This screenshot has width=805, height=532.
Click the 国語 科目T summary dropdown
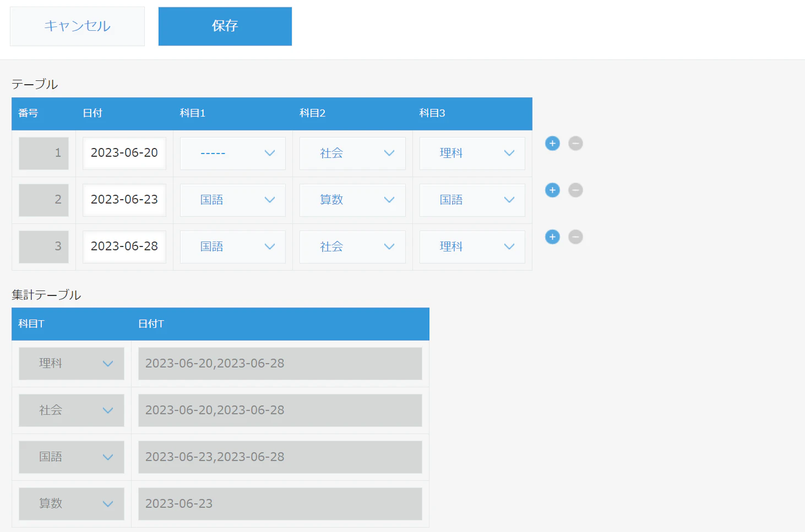tap(72, 457)
